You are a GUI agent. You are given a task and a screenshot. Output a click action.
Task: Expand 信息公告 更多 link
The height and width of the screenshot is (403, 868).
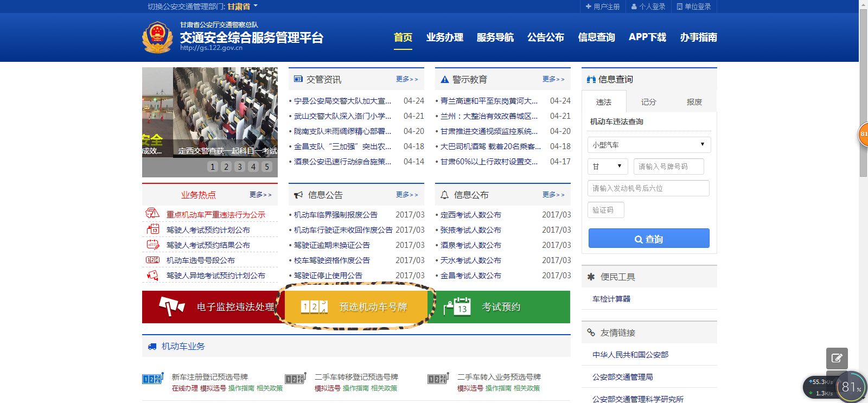[407, 195]
